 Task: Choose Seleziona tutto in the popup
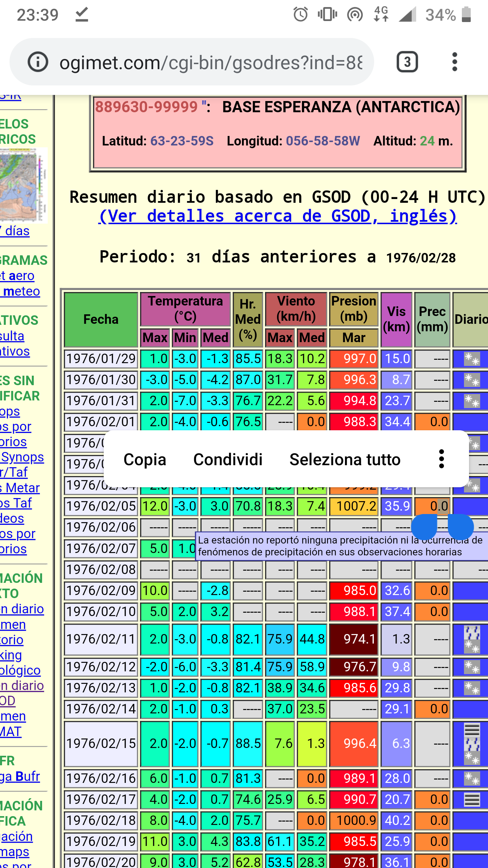coord(345,459)
